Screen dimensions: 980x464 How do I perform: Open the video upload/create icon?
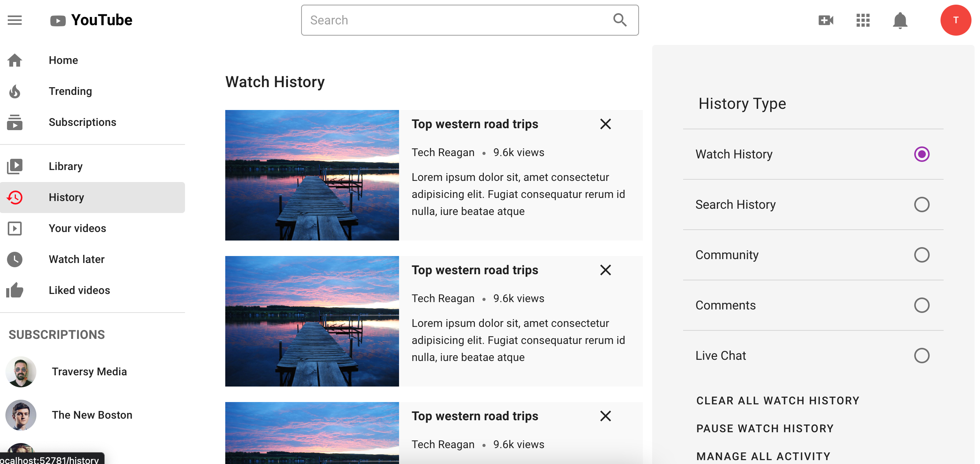826,20
